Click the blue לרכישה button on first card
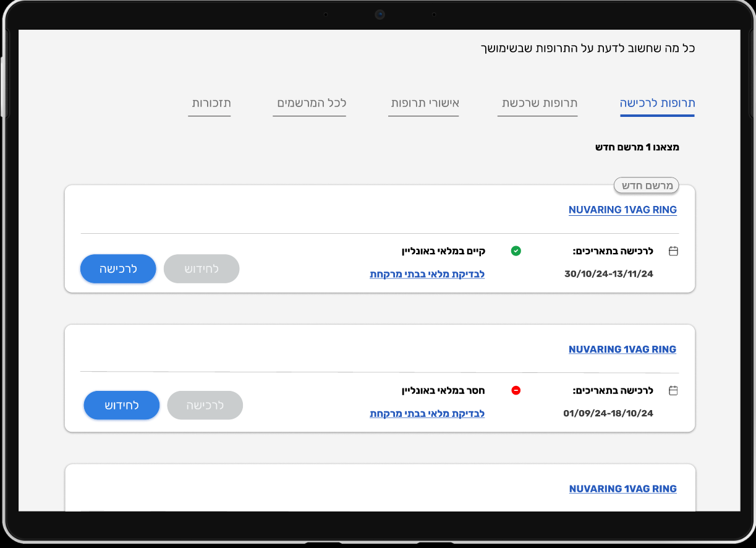The image size is (756, 548). coord(118,268)
